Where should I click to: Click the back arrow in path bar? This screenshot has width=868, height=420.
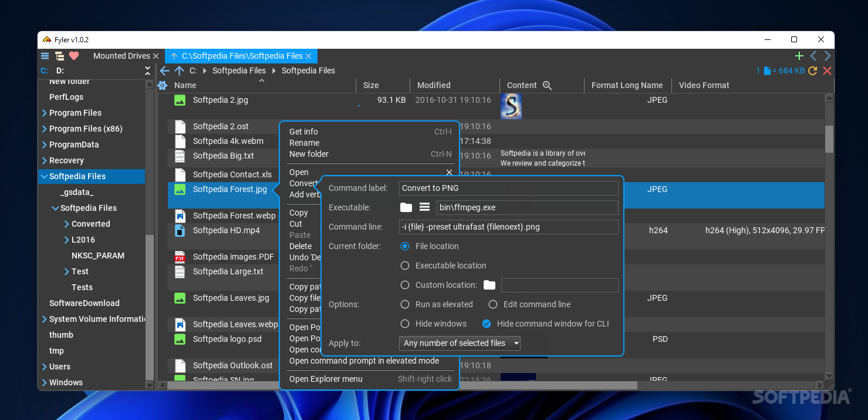pyautogui.click(x=165, y=70)
